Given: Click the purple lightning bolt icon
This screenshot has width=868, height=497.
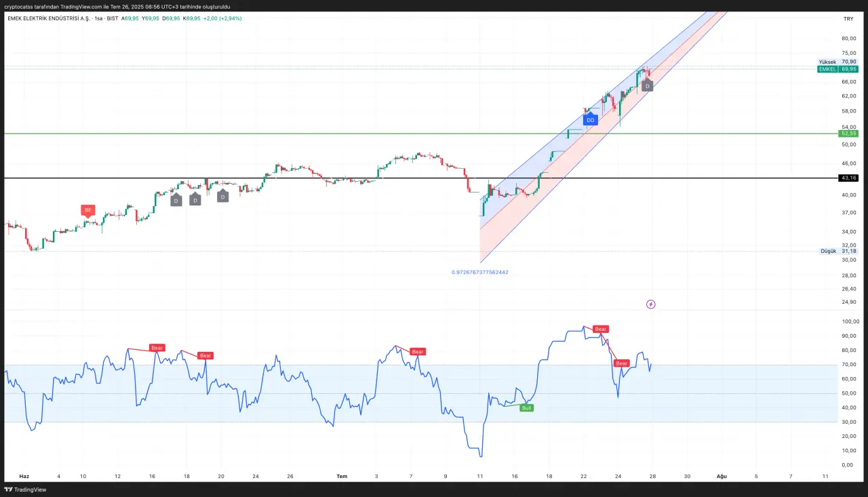Looking at the screenshot, I should [x=651, y=304].
